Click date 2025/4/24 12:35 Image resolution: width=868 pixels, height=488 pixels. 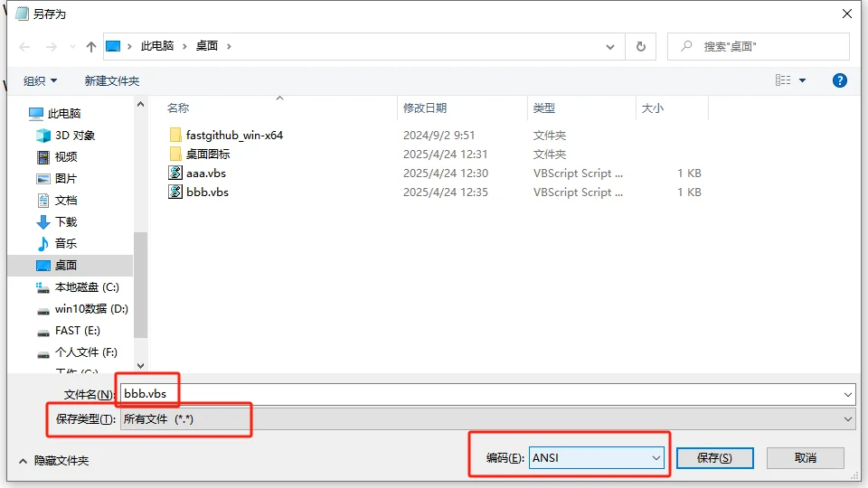446,192
